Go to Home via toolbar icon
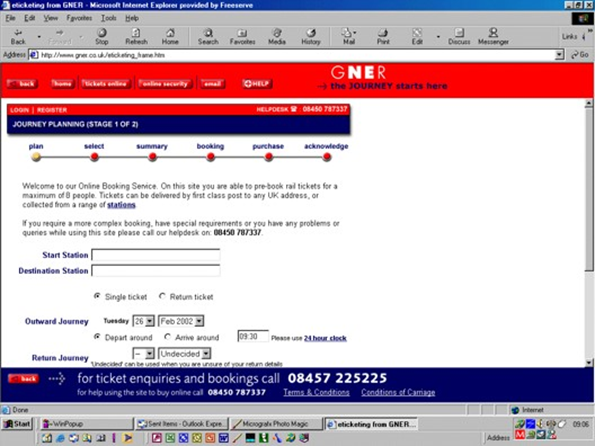This screenshot has height=446, width=595. (170, 36)
